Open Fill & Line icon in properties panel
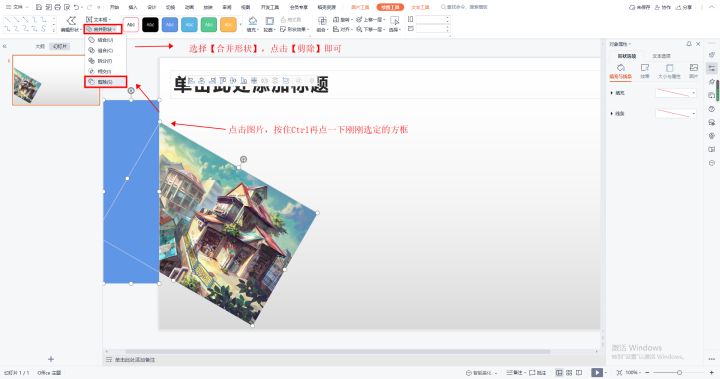 point(621,68)
